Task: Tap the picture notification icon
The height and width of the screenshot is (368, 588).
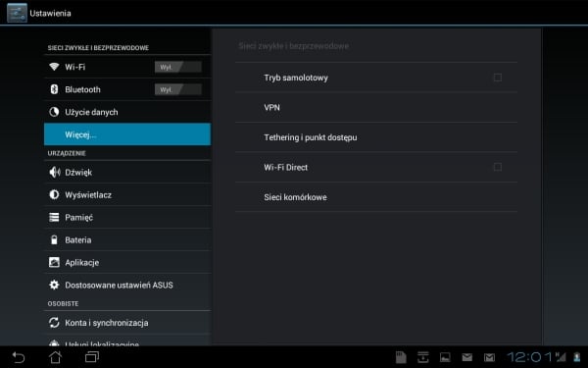Action: 445,357
